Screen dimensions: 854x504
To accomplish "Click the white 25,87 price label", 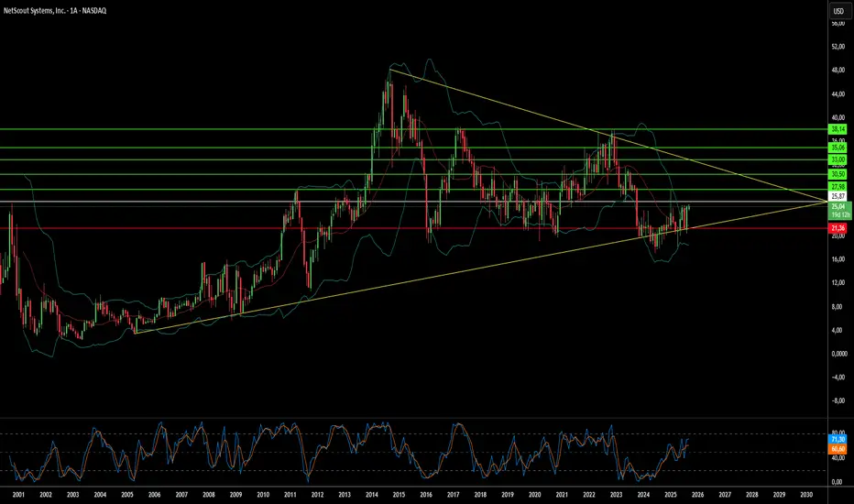I will click(837, 197).
